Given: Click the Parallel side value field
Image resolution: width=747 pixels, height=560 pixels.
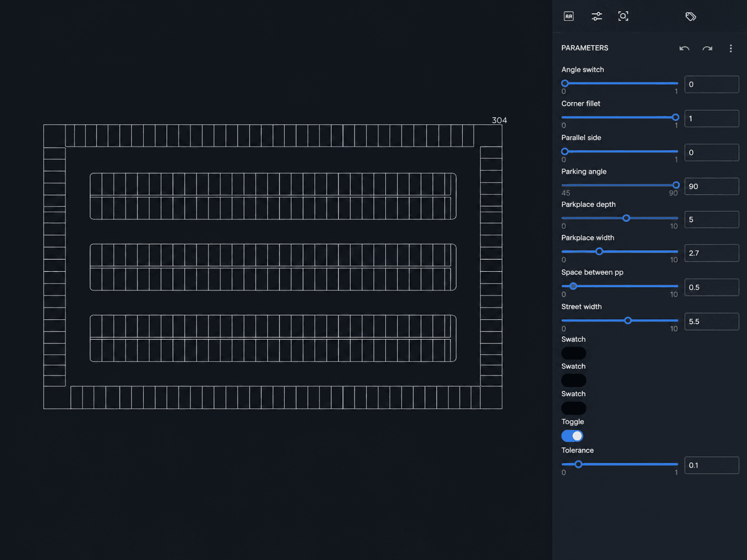Looking at the screenshot, I should [711, 153].
